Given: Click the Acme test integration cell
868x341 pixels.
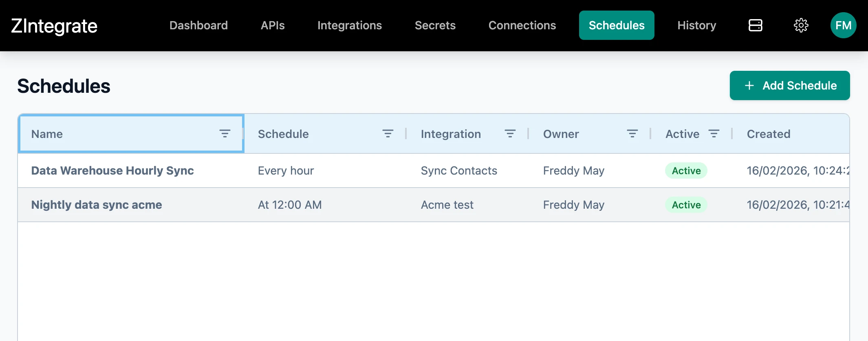Looking at the screenshot, I should click(x=447, y=205).
